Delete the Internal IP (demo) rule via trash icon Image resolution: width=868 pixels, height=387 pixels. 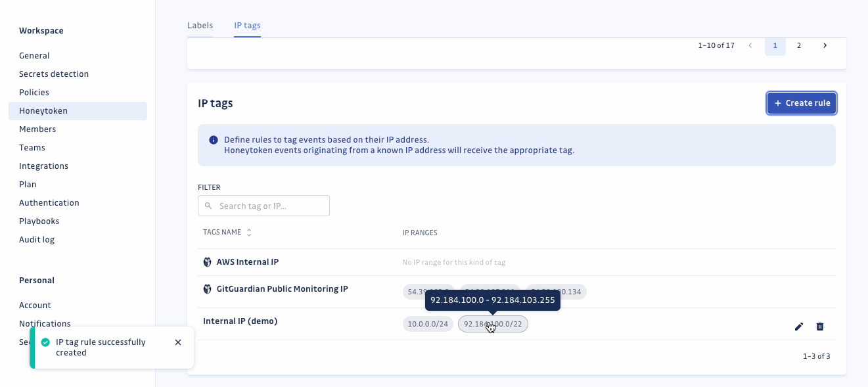(x=820, y=326)
